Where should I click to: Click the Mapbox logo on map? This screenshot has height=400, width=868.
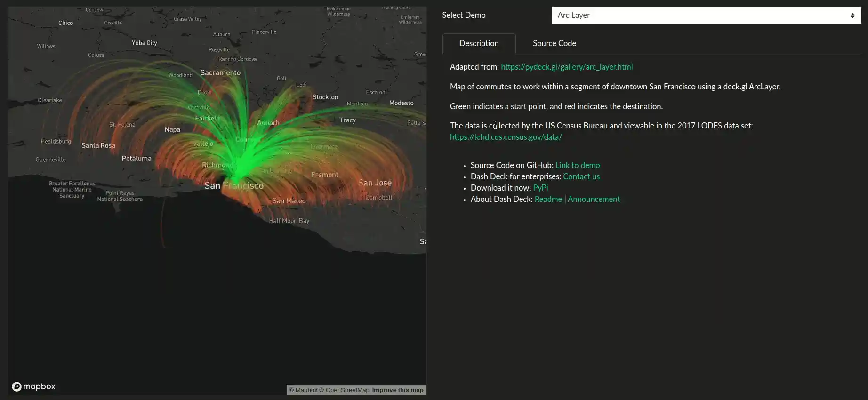[x=33, y=386]
